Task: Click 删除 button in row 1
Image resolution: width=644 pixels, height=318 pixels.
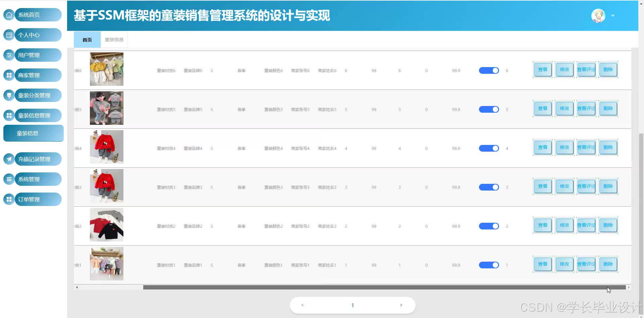Action: pos(608,264)
